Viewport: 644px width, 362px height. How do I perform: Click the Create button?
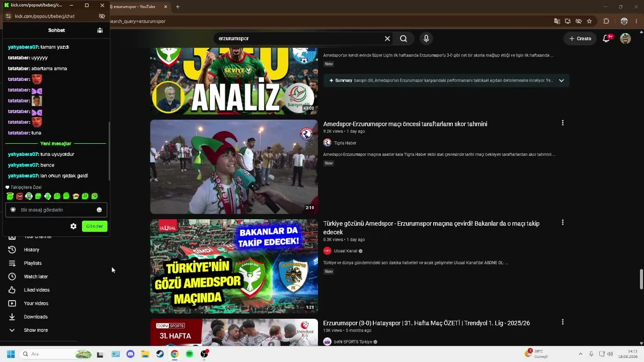[x=580, y=39]
